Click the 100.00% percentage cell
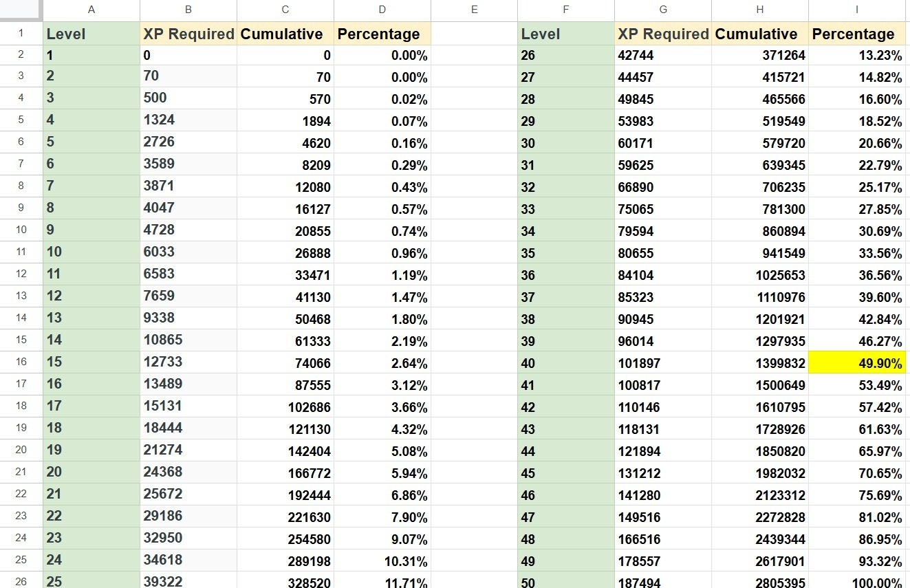The width and height of the screenshot is (910, 588). tap(857, 580)
